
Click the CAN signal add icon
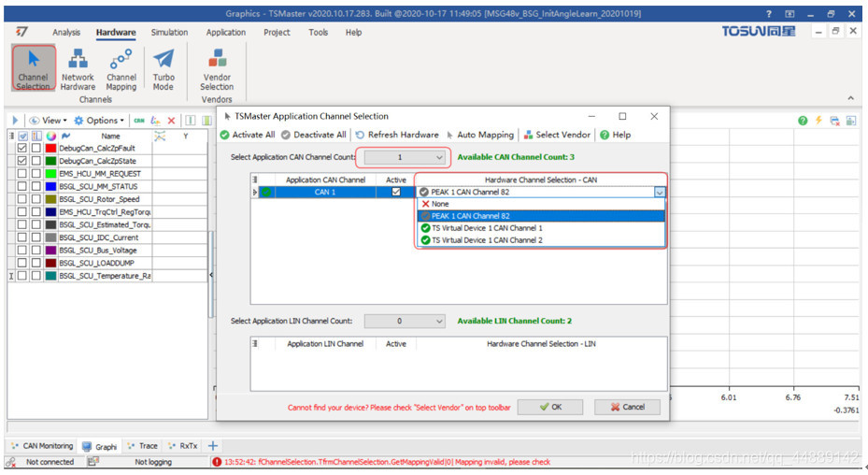coord(139,121)
